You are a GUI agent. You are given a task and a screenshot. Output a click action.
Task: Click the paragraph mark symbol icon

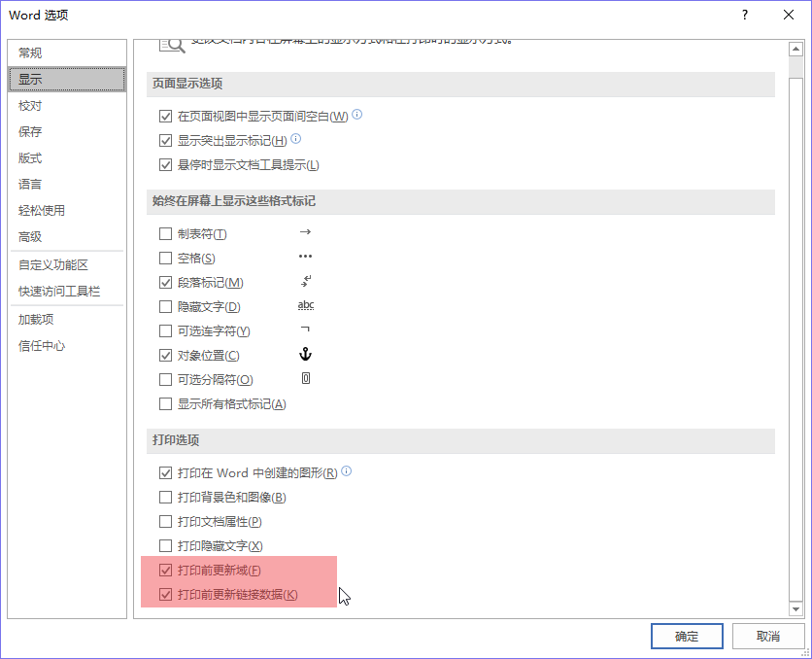(306, 281)
